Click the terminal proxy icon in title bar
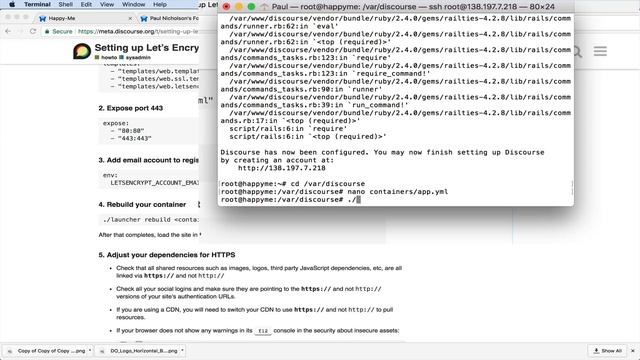The width and height of the screenshot is (640, 360). pyautogui.click(x=264, y=7)
